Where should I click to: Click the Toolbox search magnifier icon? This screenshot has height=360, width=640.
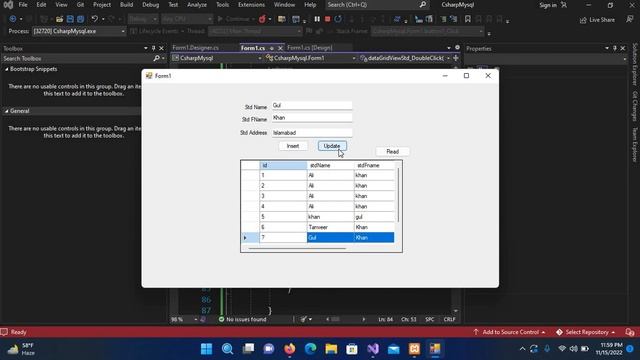click(x=156, y=59)
